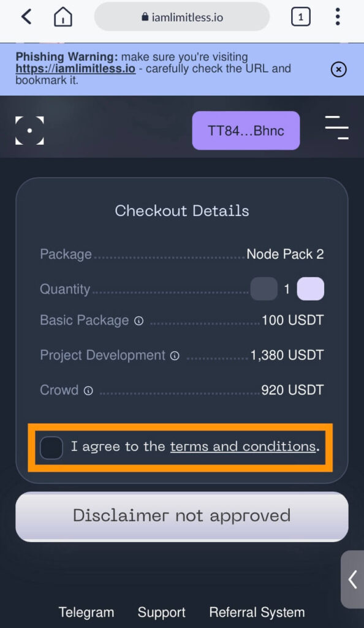Show info for Basic Package
This screenshot has height=628, width=364.
[139, 321]
